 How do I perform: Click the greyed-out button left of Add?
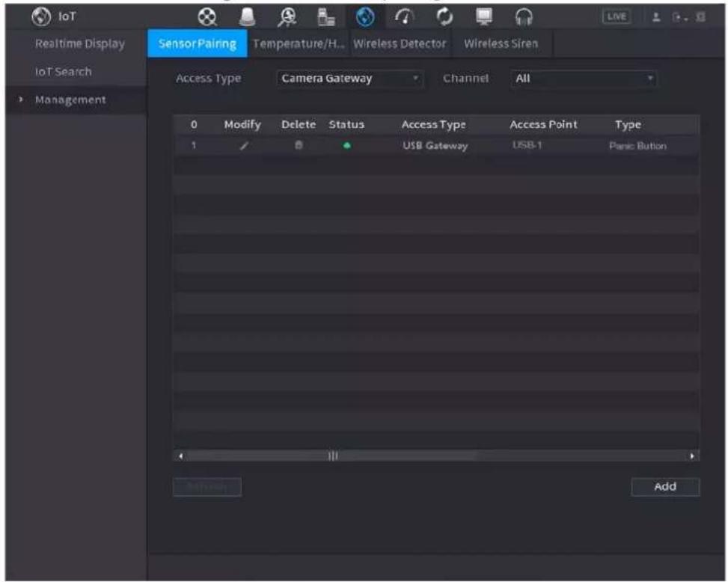click(x=207, y=487)
